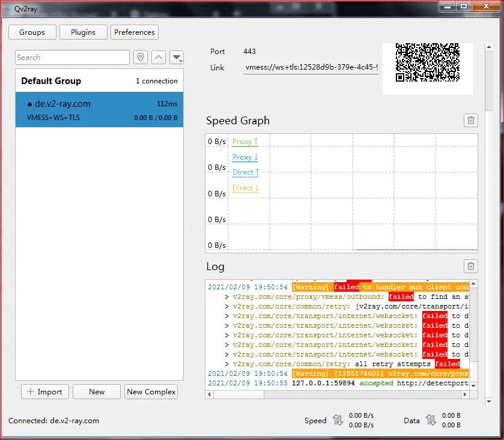Click the log horizontal scrollbar left arrow
This screenshot has height=440, width=504.
(210, 394)
